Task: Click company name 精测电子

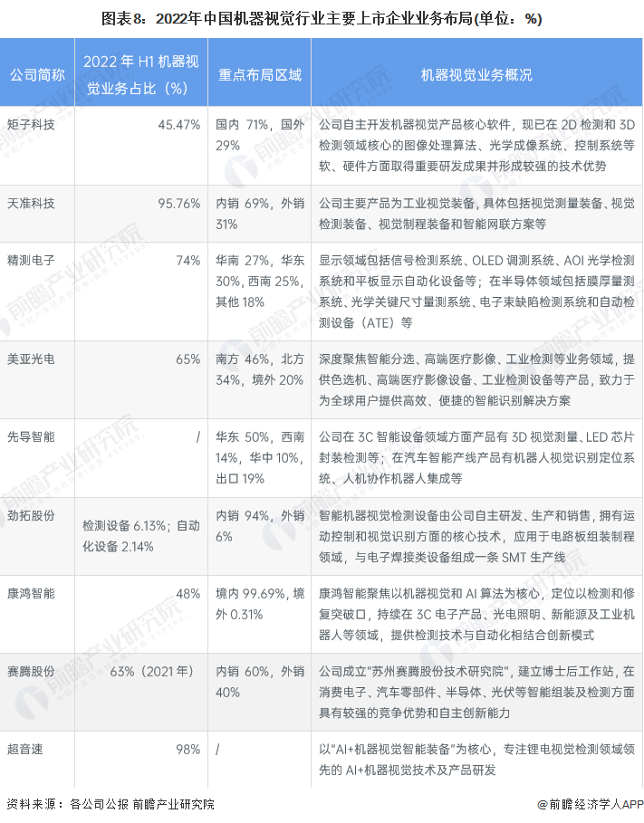Action: (31, 261)
